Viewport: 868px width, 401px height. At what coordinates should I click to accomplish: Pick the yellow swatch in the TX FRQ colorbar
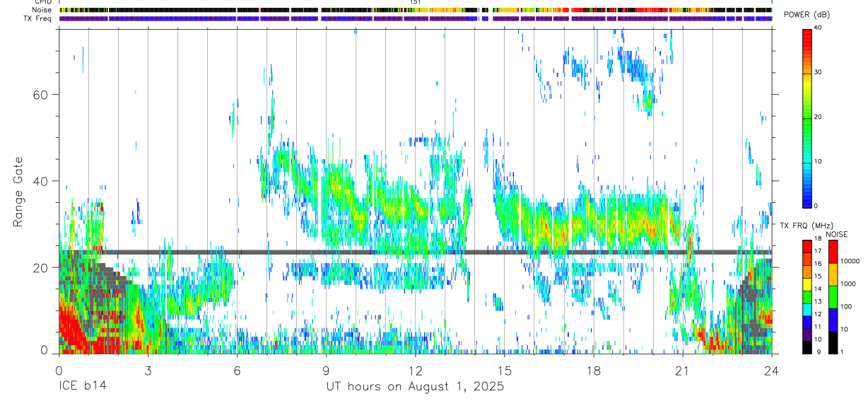point(807,284)
